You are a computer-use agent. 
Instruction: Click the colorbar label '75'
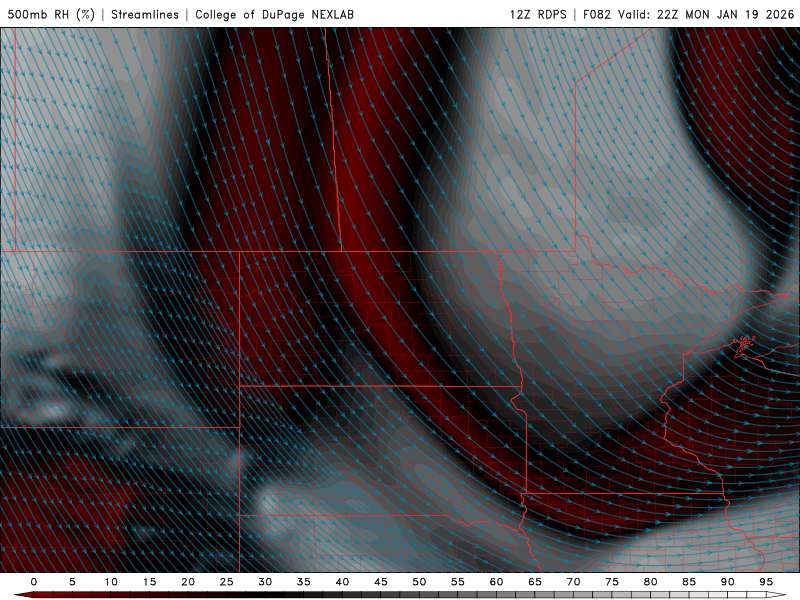pyautogui.click(x=612, y=582)
